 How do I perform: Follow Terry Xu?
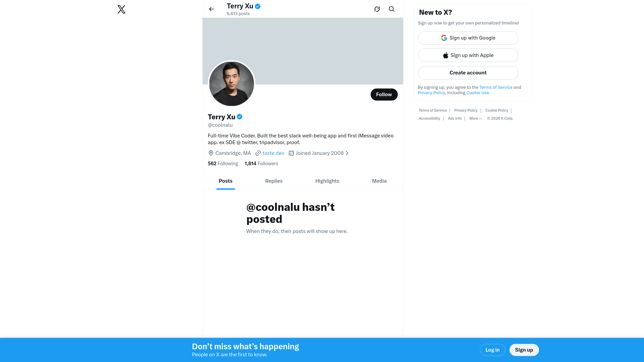pos(384,95)
